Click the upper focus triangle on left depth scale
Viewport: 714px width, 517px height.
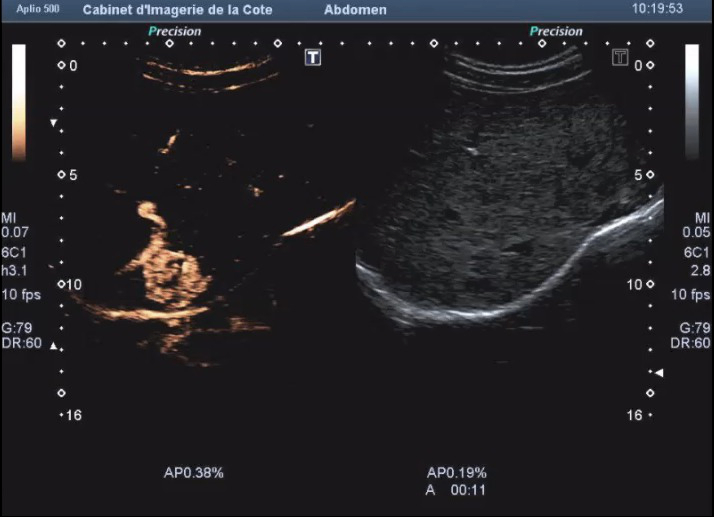(x=54, y=122)
